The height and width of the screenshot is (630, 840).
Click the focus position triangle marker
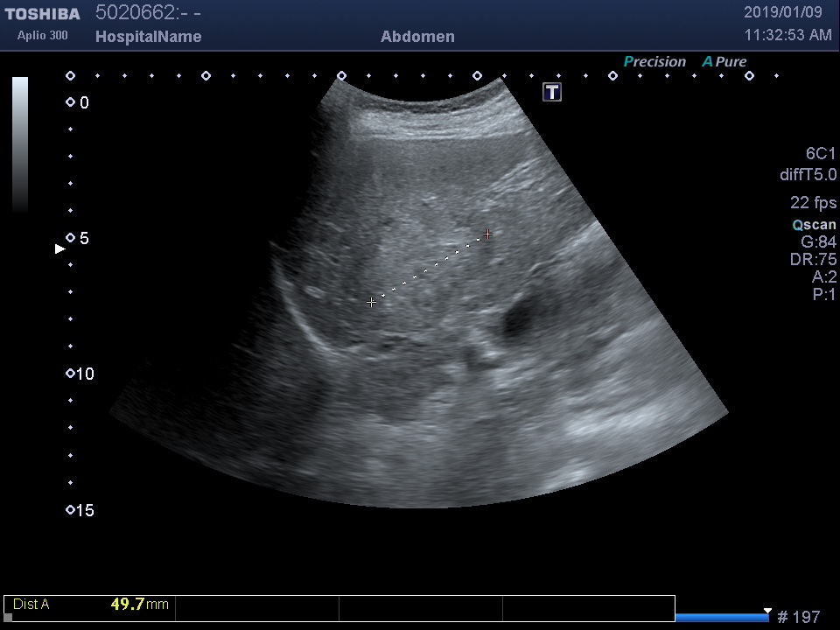(60, 249)
